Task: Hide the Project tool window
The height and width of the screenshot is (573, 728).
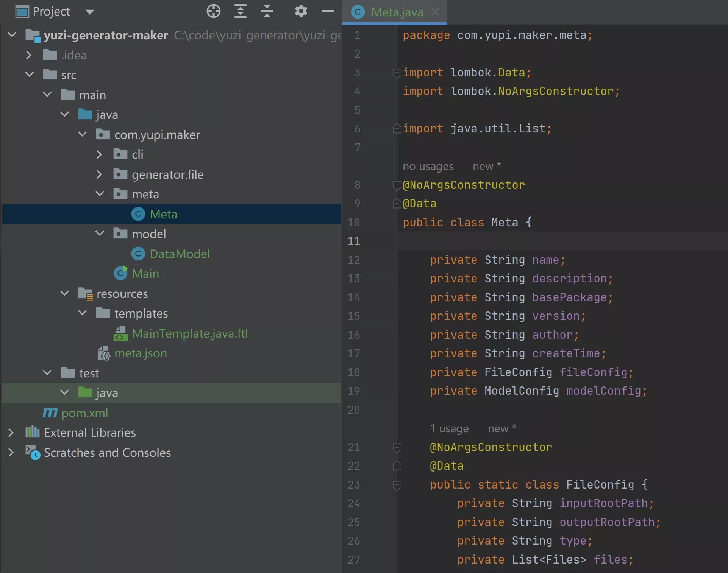Action: [328, 11]
